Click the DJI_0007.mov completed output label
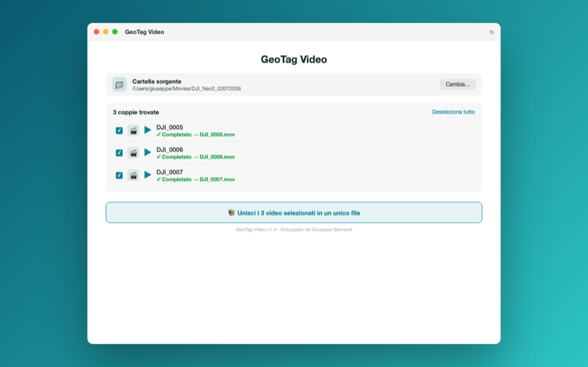This screenshot has width=588, height=367. tap(195, 180)
